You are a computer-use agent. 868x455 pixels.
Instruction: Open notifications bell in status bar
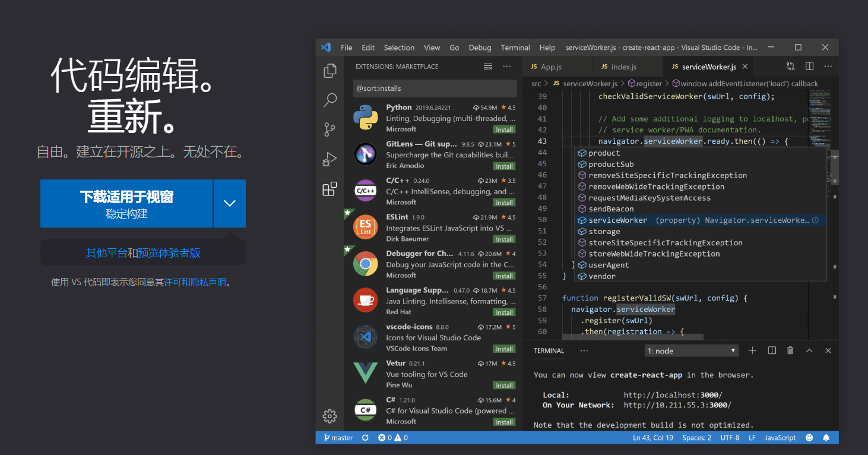click(x=826, y=438)
